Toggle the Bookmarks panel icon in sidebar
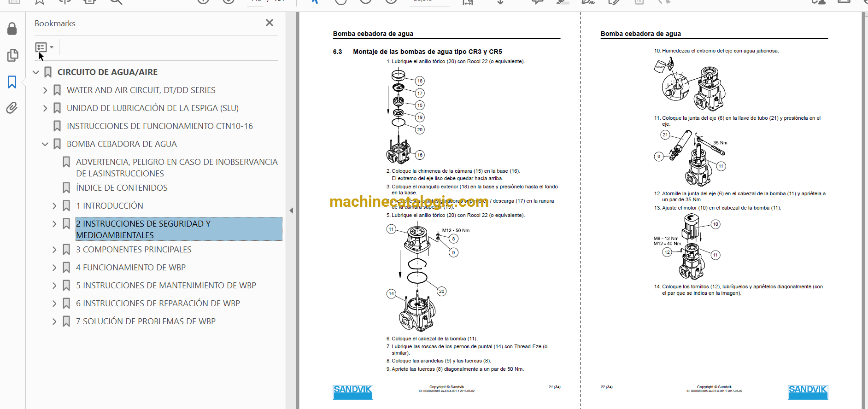 click(x=12, y=82)
